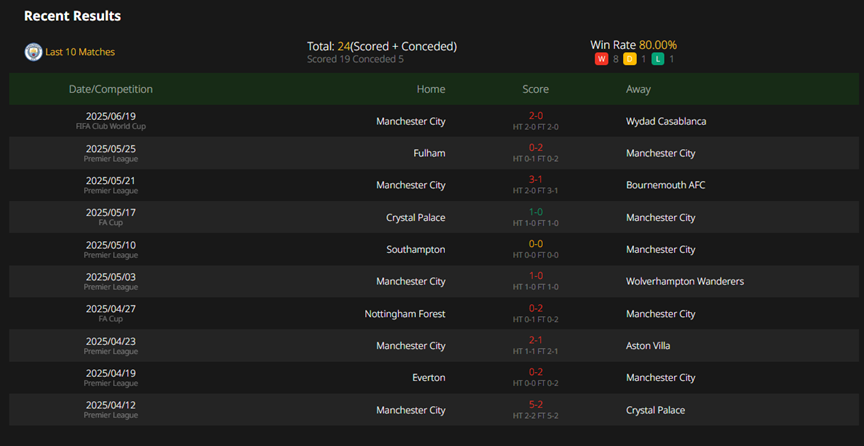The image size is (864, 446).
Task: Click the yellow 0-0 Southampton score
Action: 536,244
